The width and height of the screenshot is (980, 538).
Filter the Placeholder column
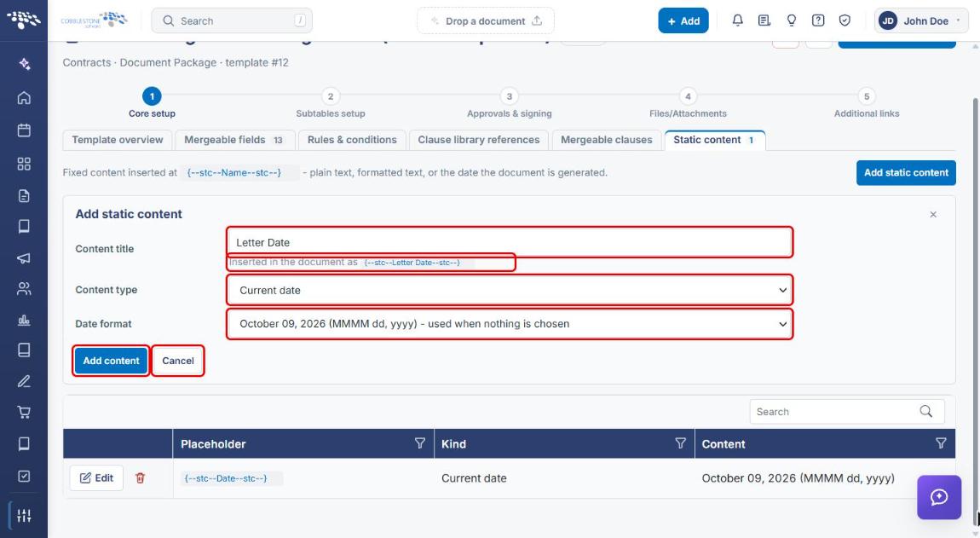point(420,443)
